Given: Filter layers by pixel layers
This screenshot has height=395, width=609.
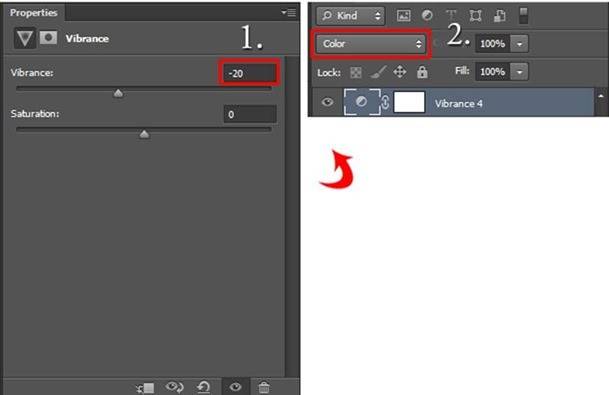Looking at the screenshot, I should pos(404,16).
